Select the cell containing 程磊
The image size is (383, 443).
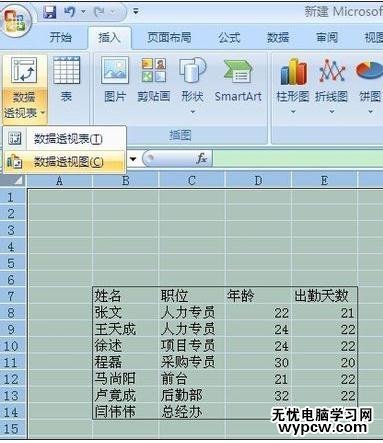(126, 362)
